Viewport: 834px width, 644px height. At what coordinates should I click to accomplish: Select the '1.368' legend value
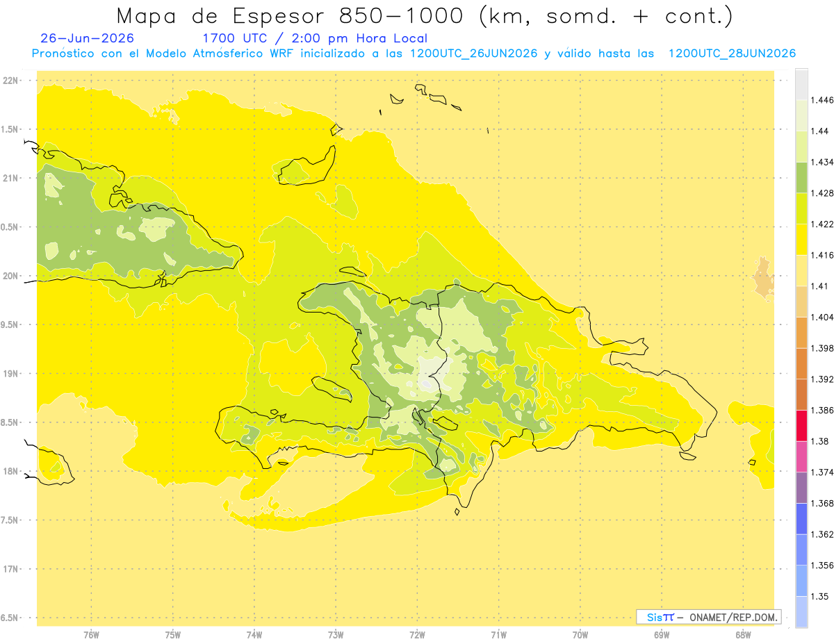(x=822, y=503)
